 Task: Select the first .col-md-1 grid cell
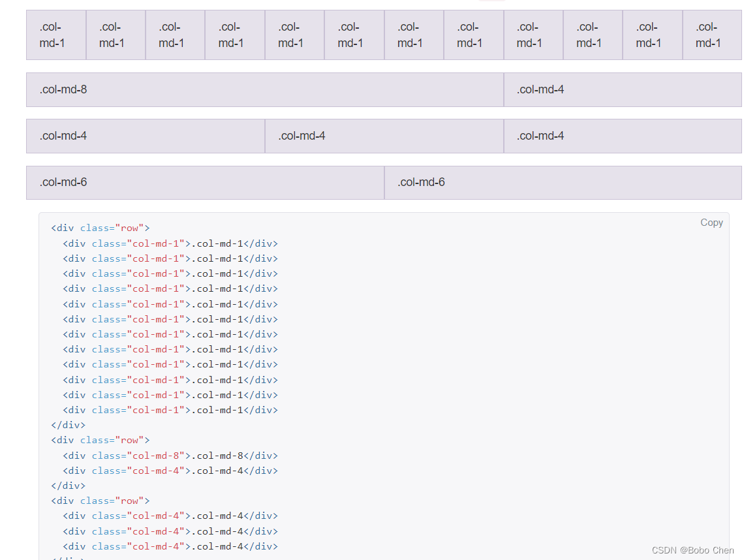pyautogui.click(x=55, y=35)
